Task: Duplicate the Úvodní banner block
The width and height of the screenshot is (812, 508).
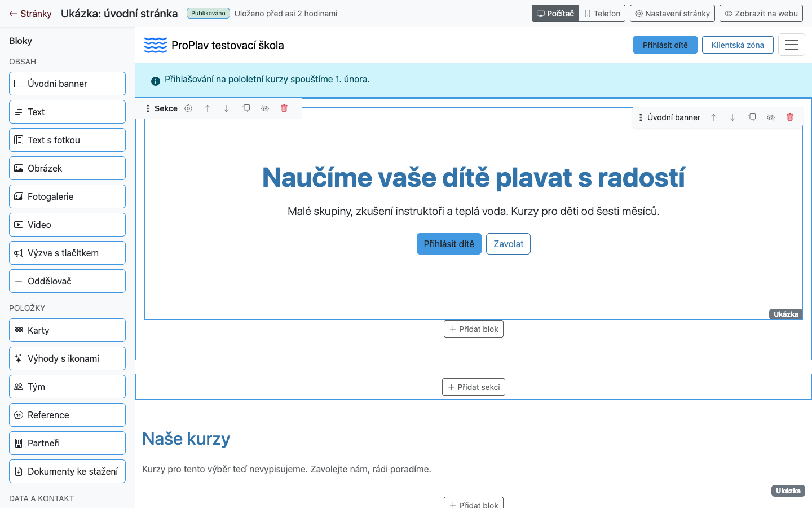Action: [x=752, y=117]
